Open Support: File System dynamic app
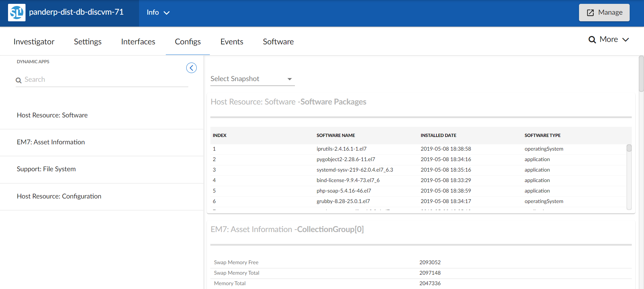 point(46,169)
